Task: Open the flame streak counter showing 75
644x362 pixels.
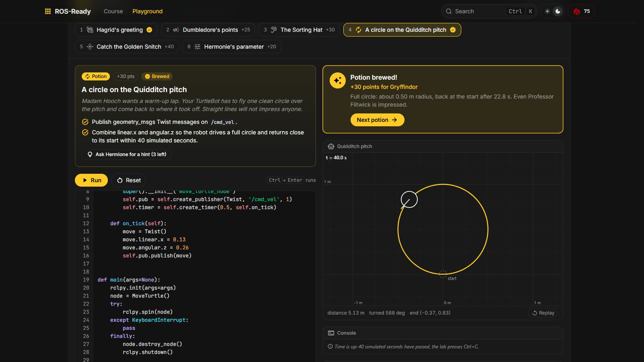Action: [581, 11]
